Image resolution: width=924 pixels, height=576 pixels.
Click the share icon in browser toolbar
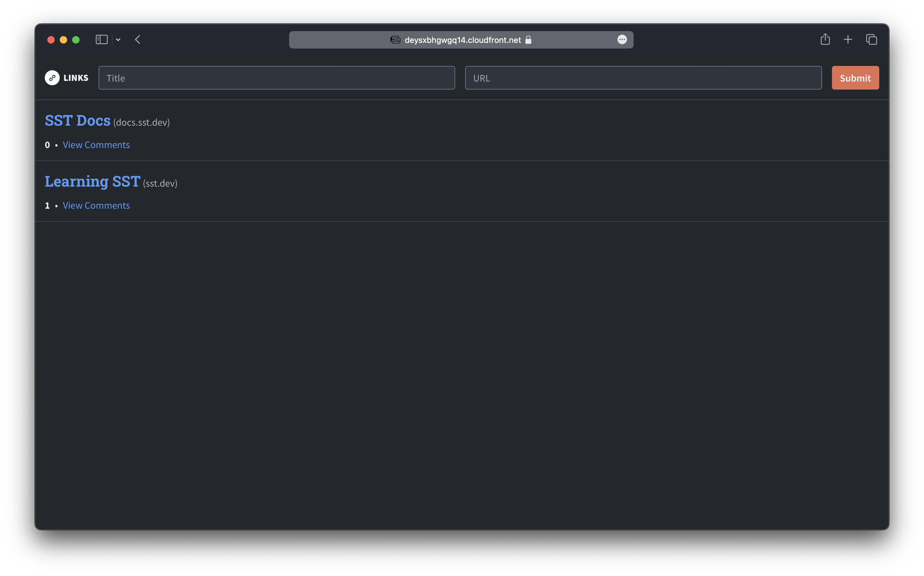[x=825, y=39]
